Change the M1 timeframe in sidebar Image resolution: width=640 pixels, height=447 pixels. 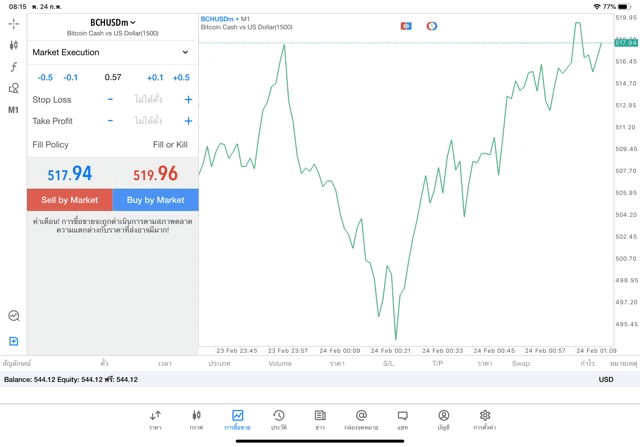13,110
